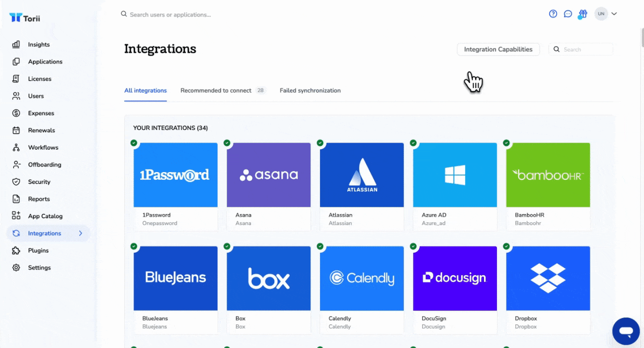Open the Insights chart icon

tap(16, 44)
